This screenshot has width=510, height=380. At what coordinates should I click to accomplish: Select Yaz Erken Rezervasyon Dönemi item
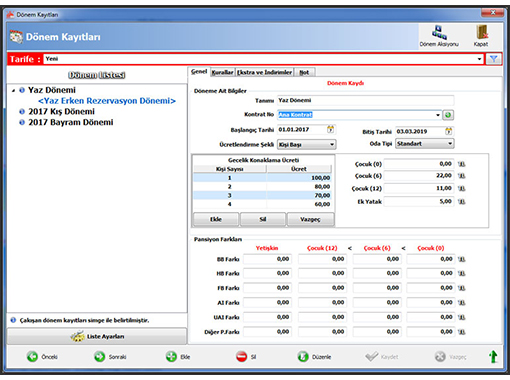point(107,101)
